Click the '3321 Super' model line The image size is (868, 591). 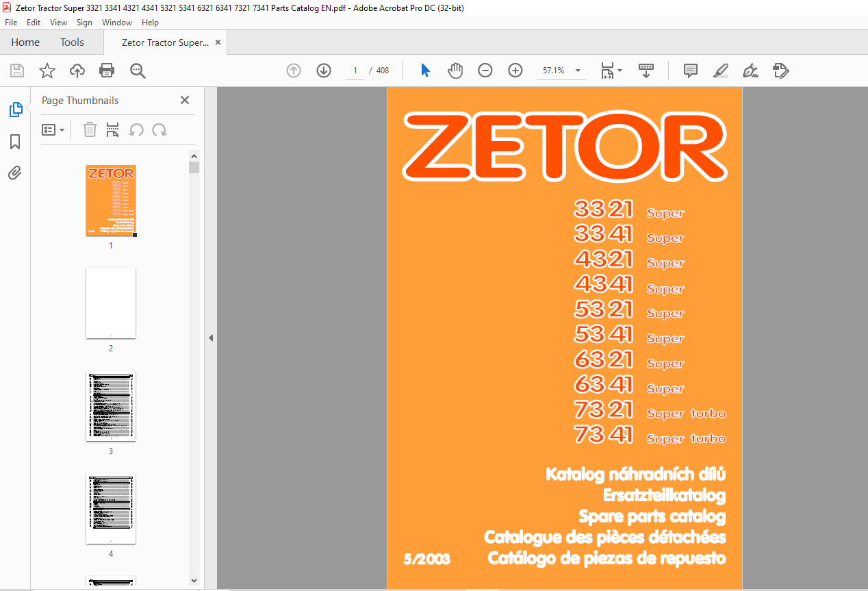point(629,210)
